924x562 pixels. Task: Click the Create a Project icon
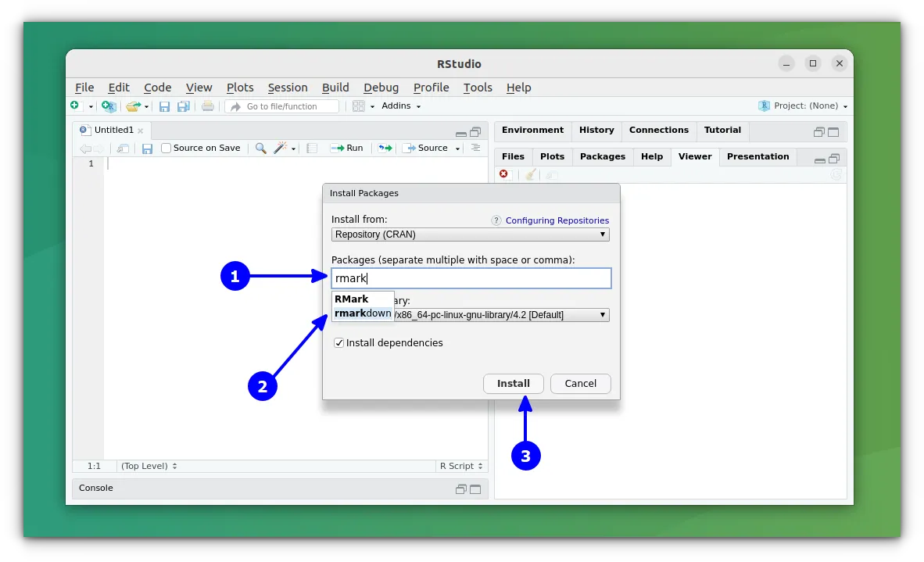coord(109,106)
